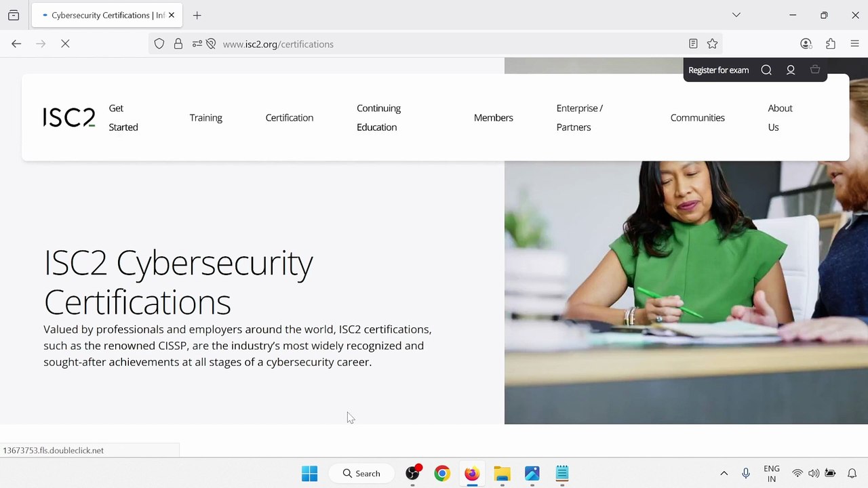
Task: Click the taskbar Search box
Action: click(x=362, y=473)
